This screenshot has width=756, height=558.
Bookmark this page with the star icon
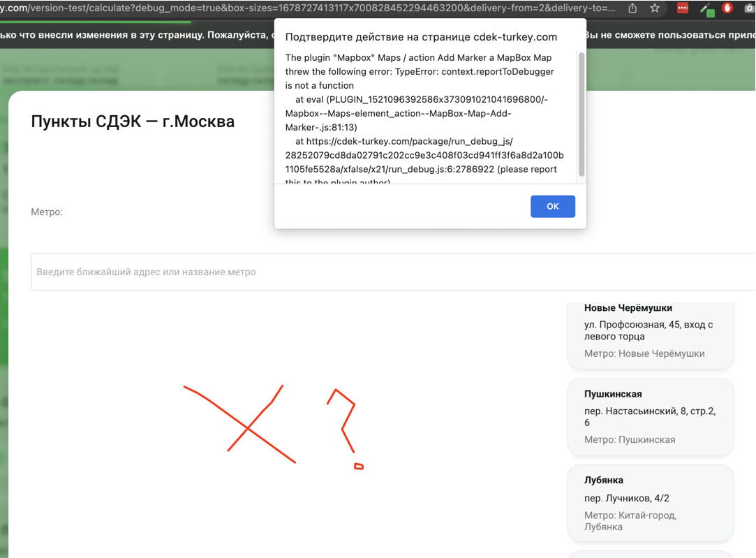(655, 8)
